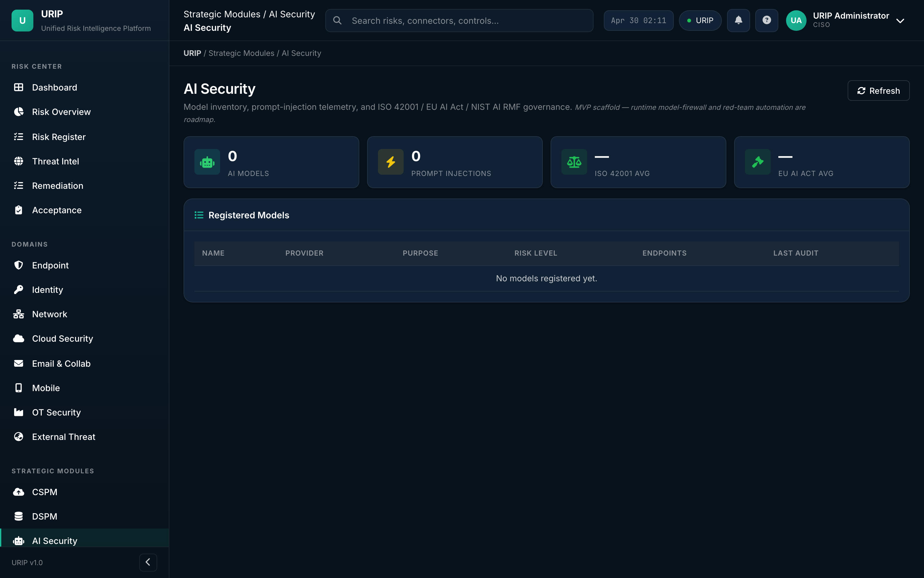Open the Endpoint domain
Viewport: 924px width, 578px height.
84,265
